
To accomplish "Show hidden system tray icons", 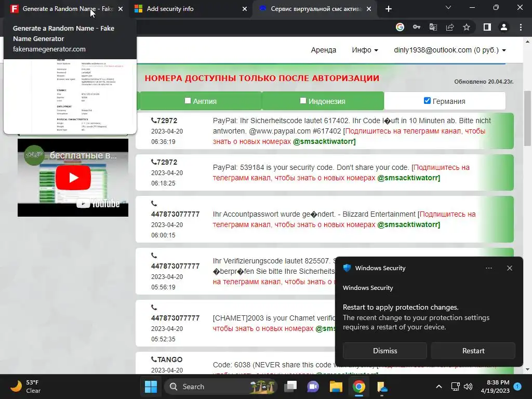I will tap(438, 387).
